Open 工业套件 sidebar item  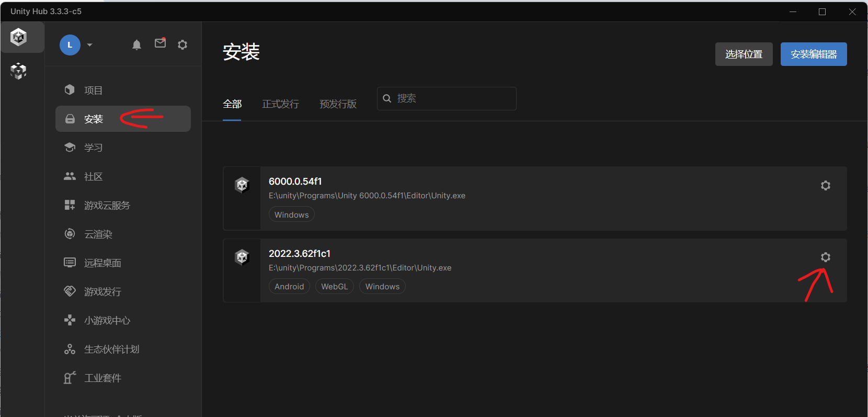coord(123,378)
